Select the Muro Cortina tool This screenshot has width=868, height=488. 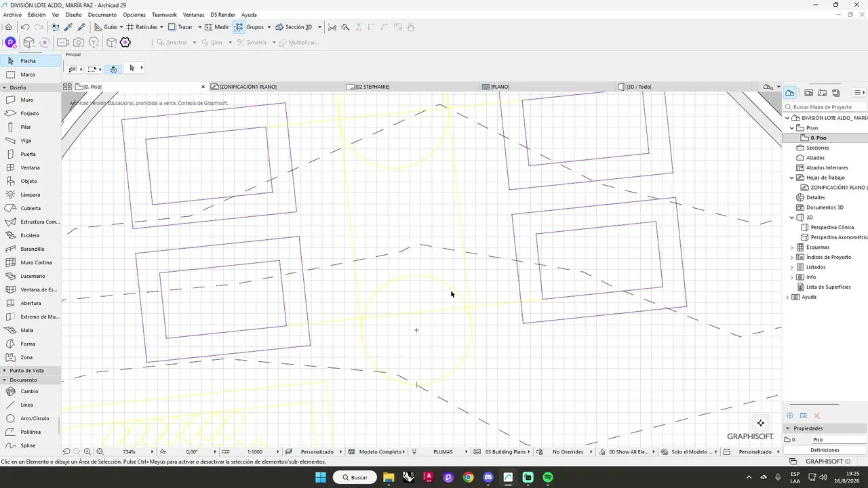click(31, 262)
